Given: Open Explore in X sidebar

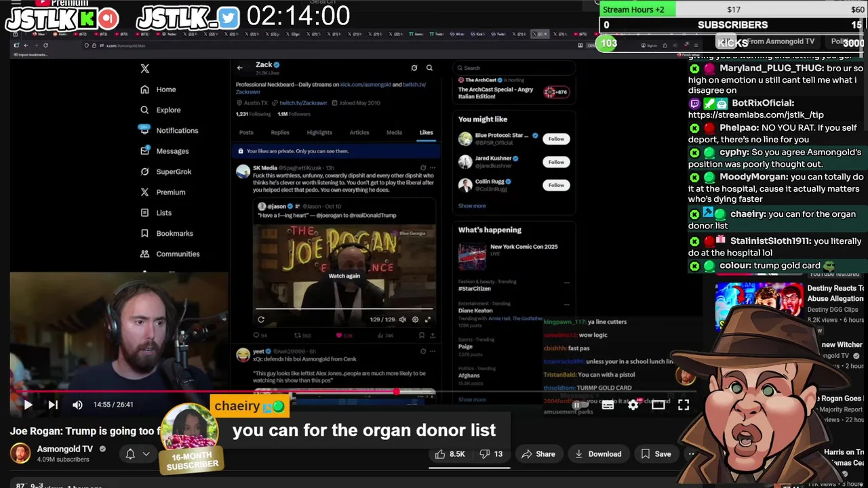Looking at the screenshot, I should tap(161, 110).
